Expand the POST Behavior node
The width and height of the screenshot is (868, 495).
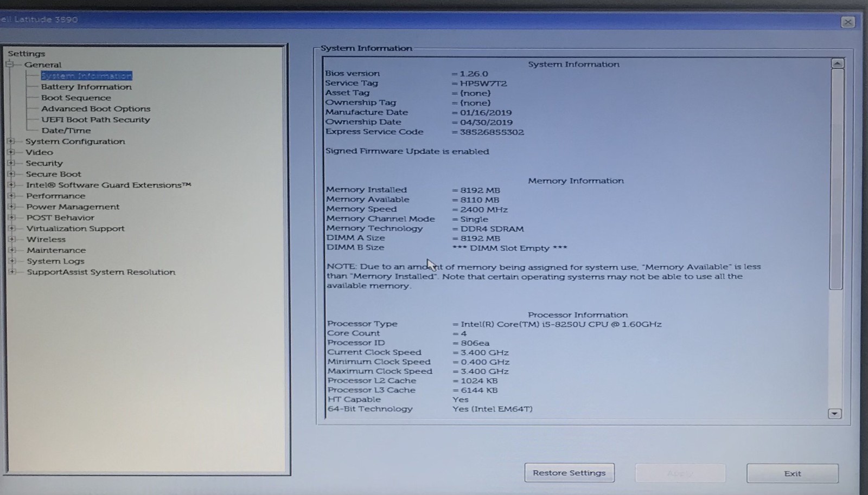[x=11, y=217]
